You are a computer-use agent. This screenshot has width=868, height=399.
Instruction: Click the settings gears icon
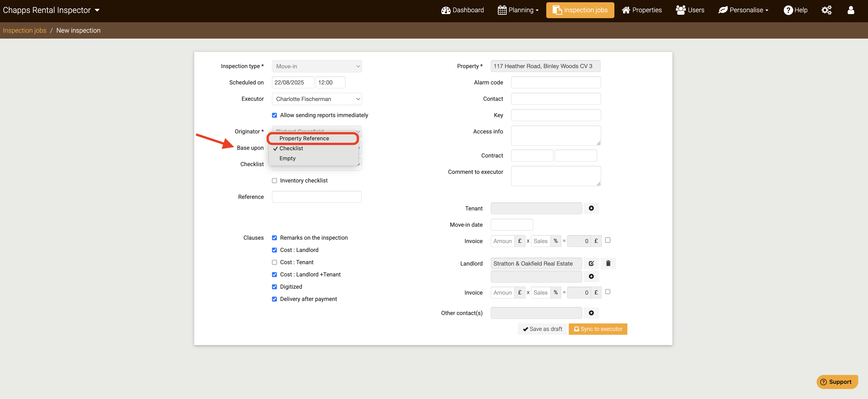(x=826, y=10)
